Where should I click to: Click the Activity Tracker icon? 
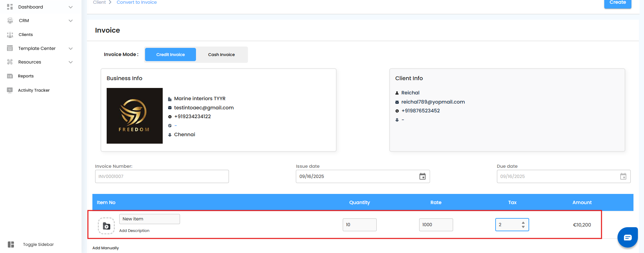click(10, 90)
